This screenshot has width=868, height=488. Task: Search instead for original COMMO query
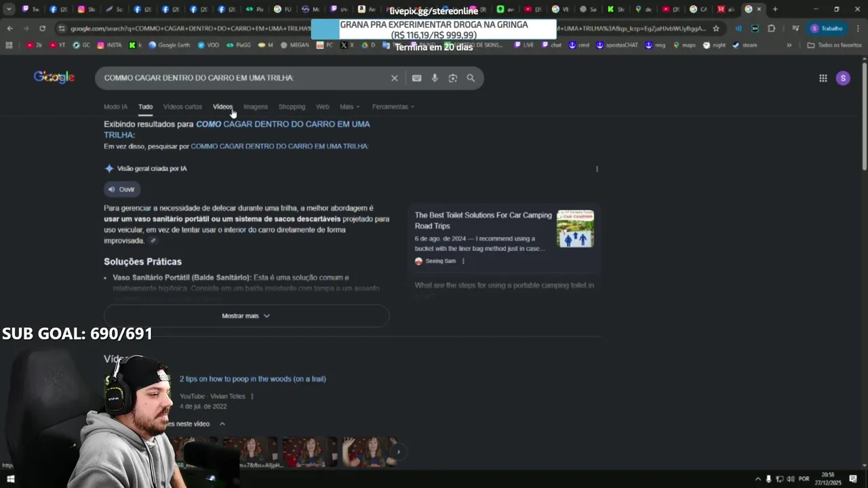tap(279, 146)
